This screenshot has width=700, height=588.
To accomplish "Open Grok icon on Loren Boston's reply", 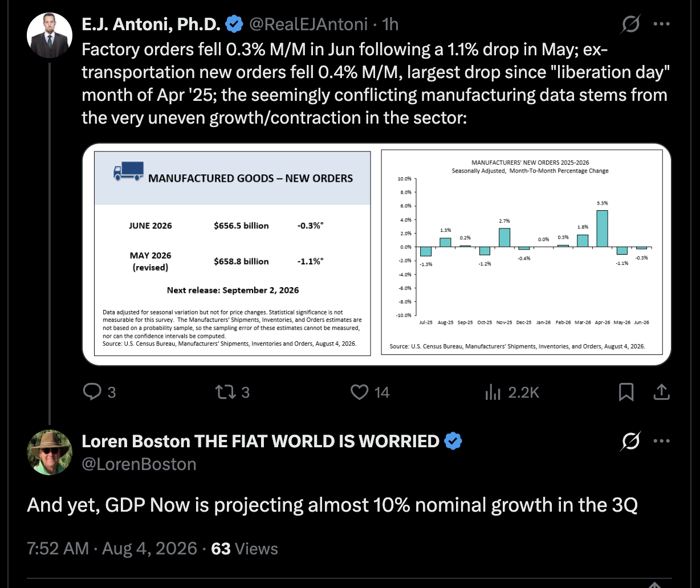I will click(630, 442).
